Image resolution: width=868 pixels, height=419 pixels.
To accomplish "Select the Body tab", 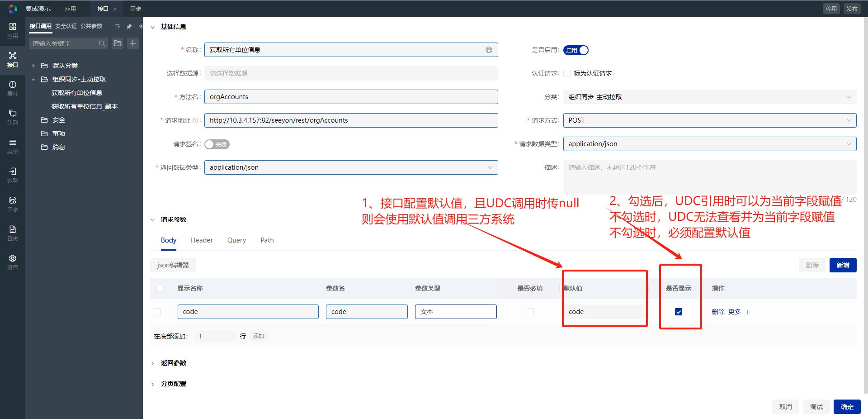I will click(169, 240).
